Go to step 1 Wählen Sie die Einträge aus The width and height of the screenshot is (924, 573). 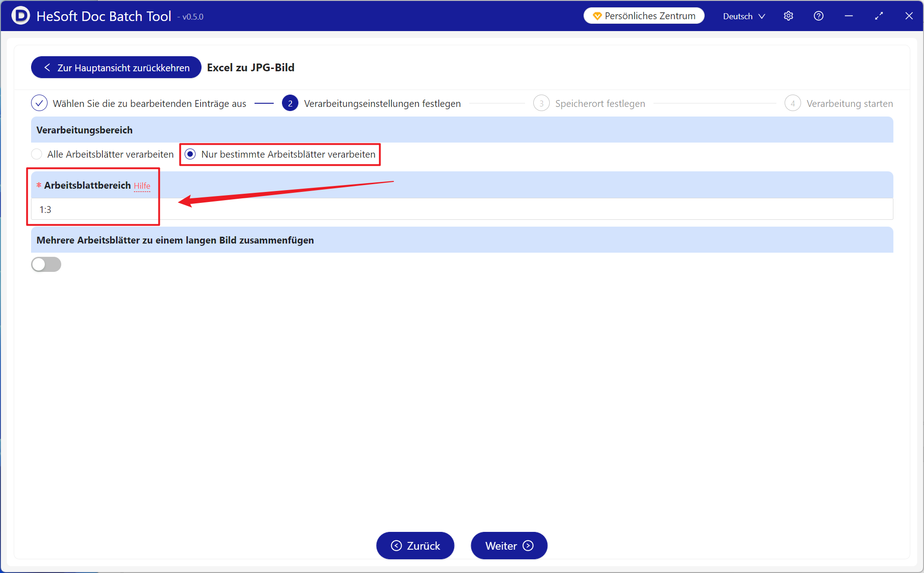(139, 104)
